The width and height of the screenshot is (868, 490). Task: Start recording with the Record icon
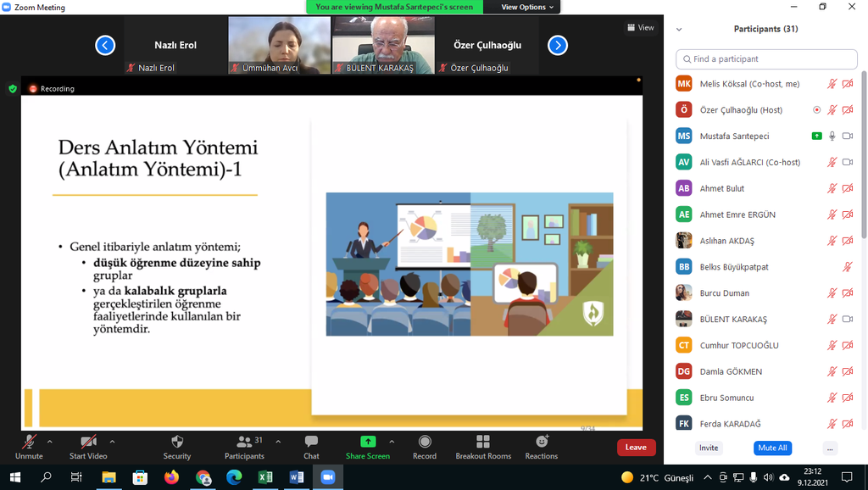point(425,442)
